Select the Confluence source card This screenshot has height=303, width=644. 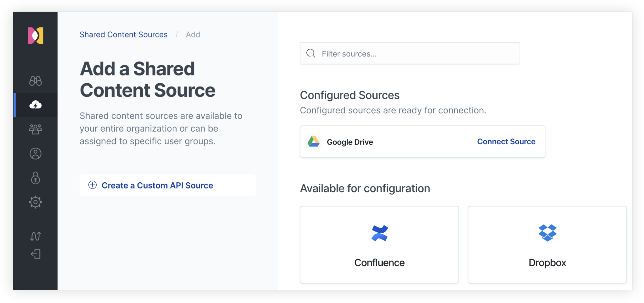379,245
